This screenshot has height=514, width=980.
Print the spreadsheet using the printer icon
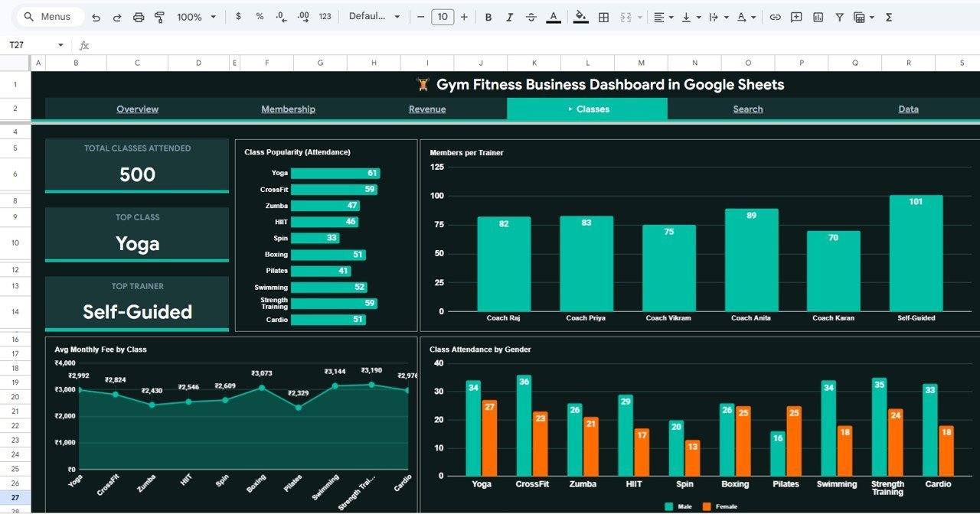(x=139, y=17)
